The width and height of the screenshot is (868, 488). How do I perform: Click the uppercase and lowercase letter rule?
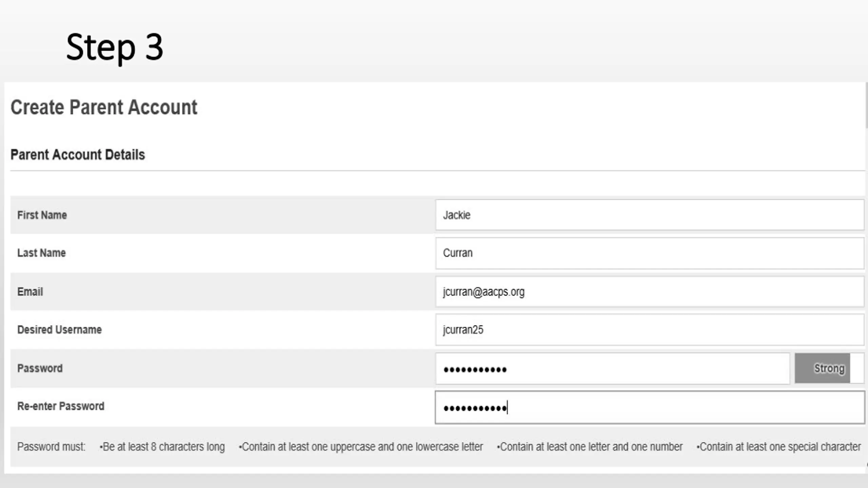click(361, 447)
